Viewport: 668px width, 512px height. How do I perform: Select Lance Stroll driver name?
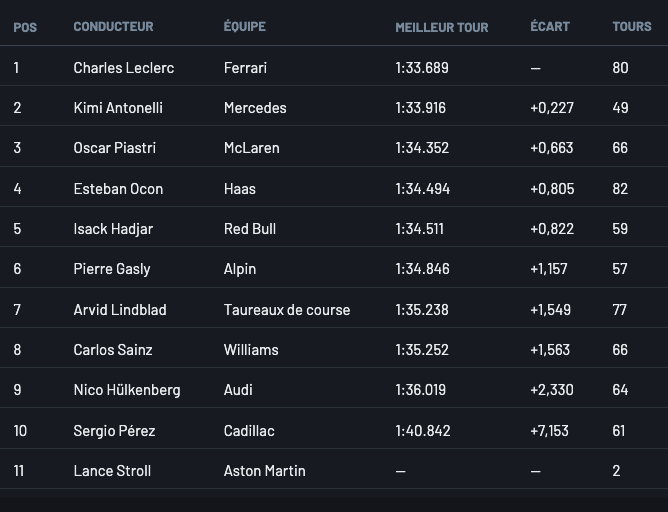[112, 471]
